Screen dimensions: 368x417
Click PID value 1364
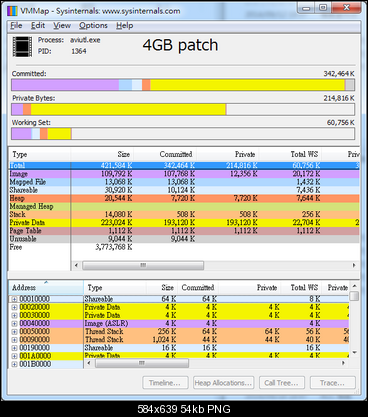79,51
